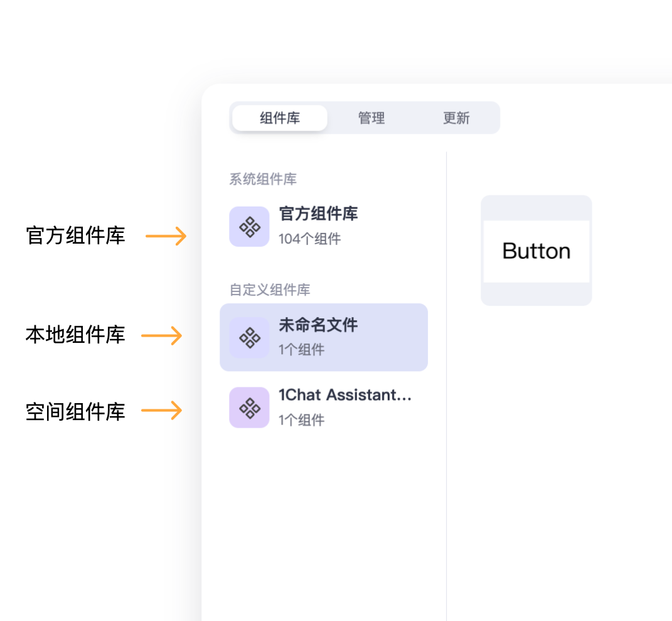Open the 官方组件库 list entry title
Screen dimensions: 672x621
(x=318, y=214)
